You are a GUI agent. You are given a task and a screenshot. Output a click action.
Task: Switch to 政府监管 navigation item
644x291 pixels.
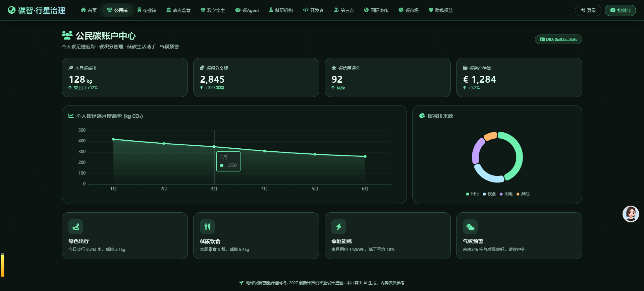[178, 10]
